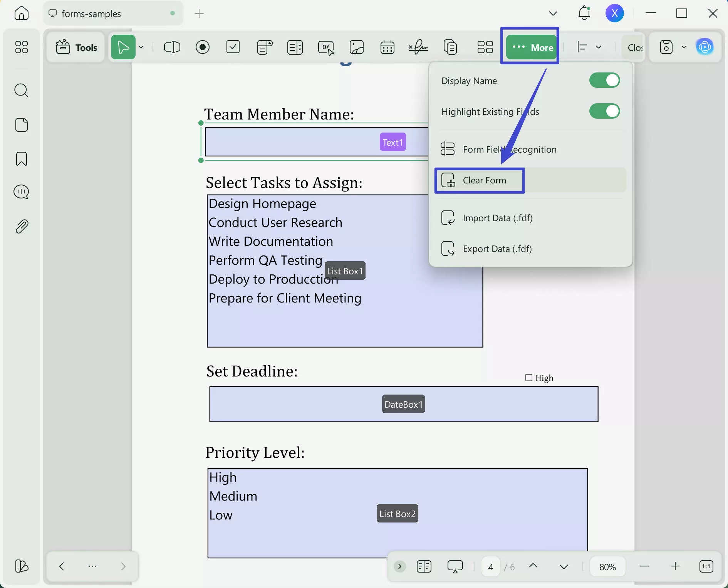Expand the alignment options dropdown
This screenshot has height=588, width=728.
click(x=598, y=47)
